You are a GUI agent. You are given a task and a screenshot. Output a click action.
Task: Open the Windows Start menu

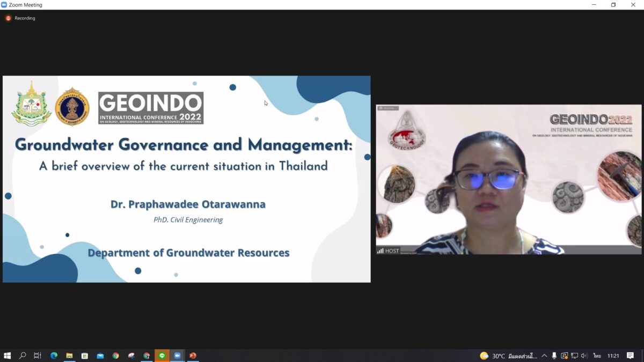[8, 356]
